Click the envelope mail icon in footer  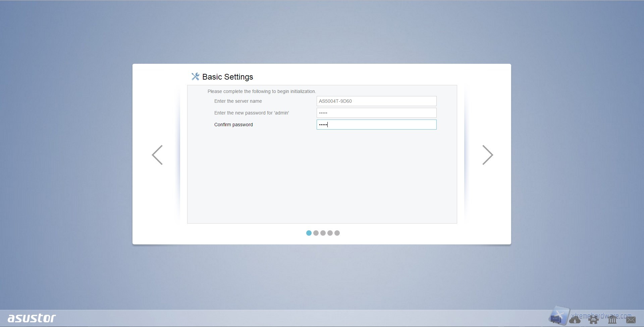pyautogui.click(x=631, y=320)
